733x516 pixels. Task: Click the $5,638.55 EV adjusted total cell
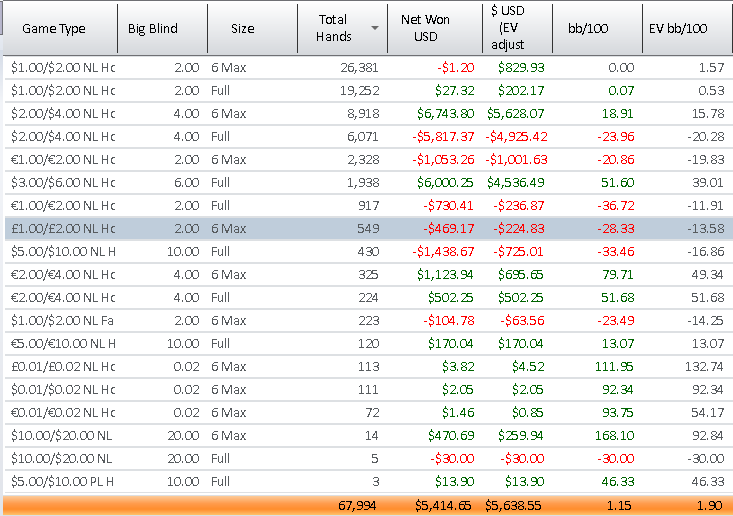click(x=513, y=506)
